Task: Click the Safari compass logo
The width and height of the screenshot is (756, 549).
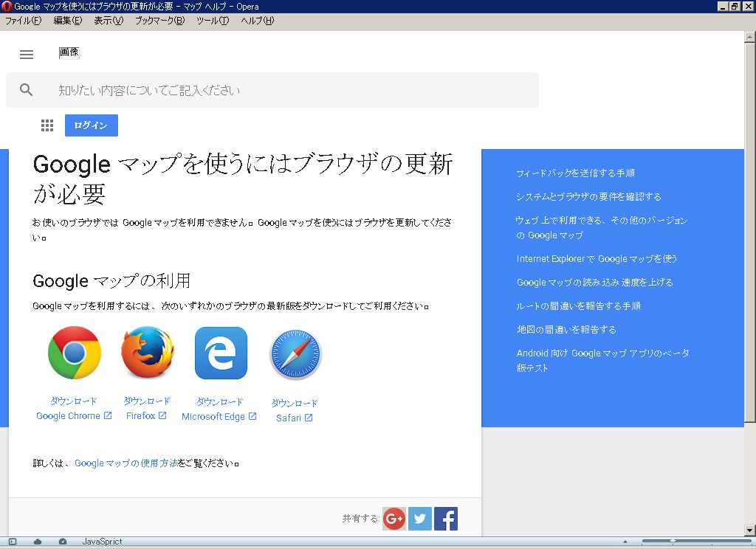Action: [x=295, y=355]
